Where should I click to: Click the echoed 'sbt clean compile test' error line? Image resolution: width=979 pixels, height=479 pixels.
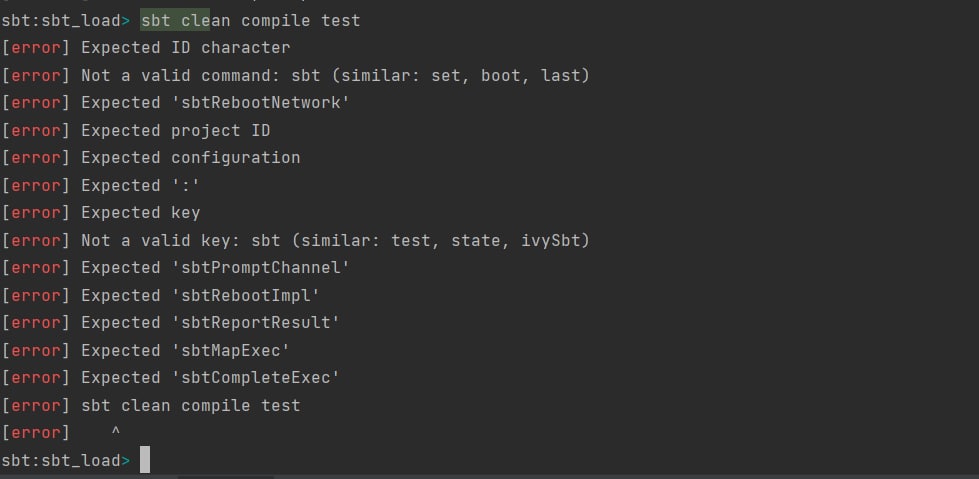coord(150,405)
